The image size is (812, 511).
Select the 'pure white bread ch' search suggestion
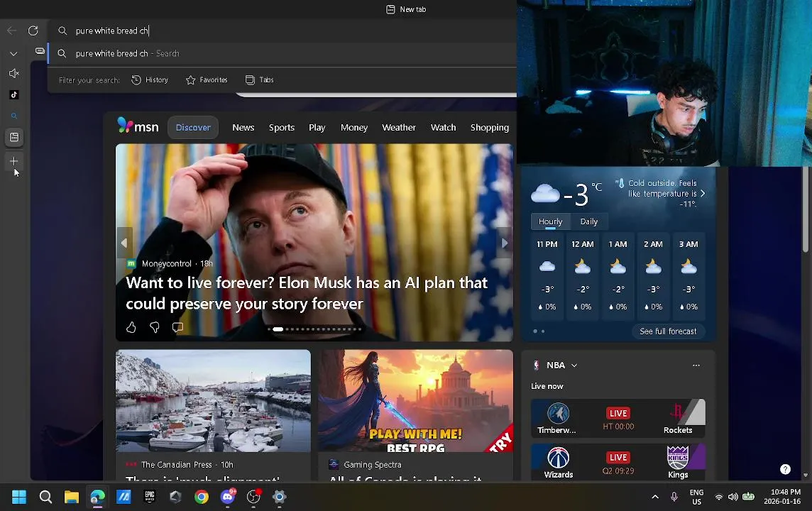click(x=282, y=53)
